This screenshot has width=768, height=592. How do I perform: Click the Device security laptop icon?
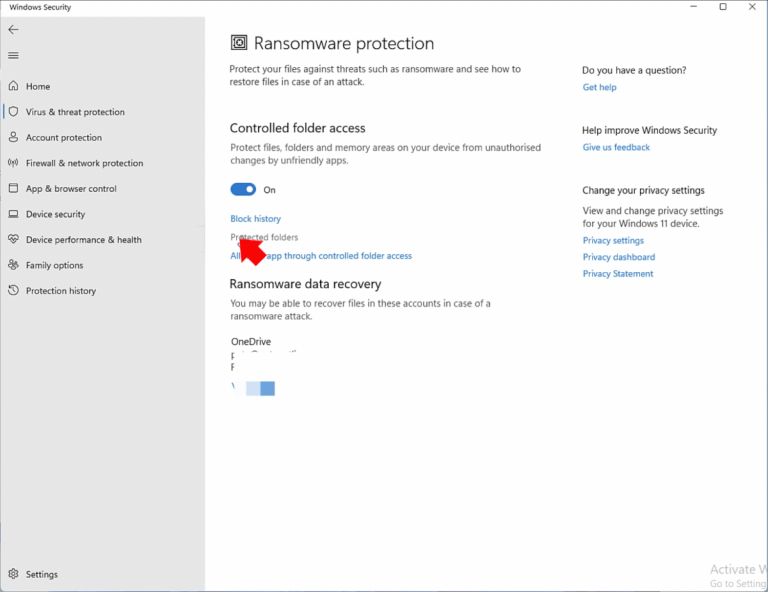14,214
